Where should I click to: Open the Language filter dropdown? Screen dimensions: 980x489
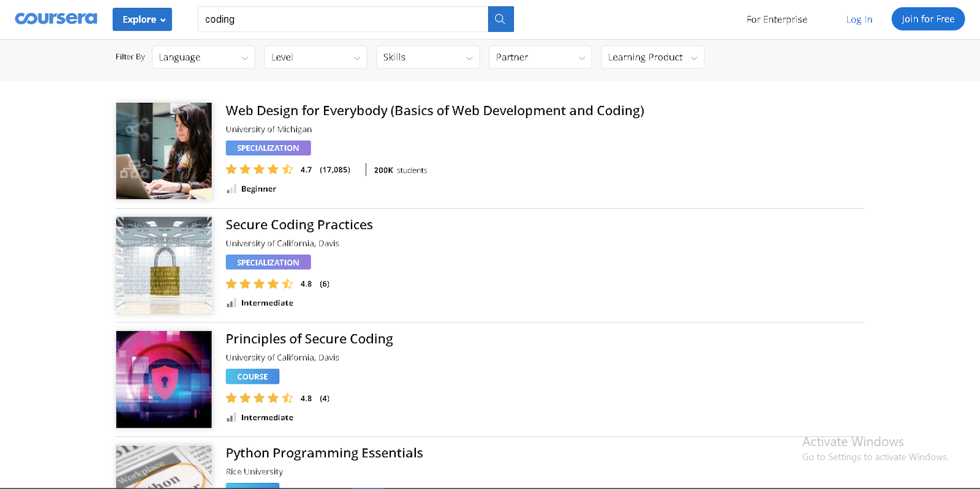click(x=203, y=58)
